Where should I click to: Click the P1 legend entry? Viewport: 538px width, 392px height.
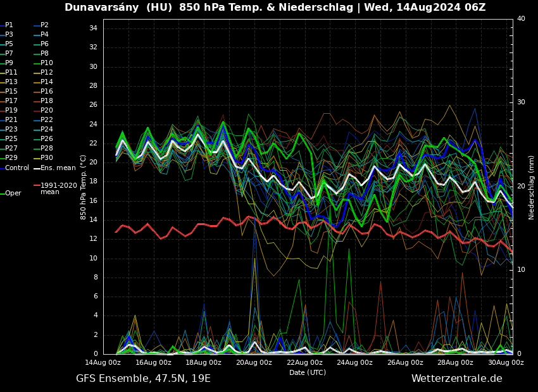point(9,25)
